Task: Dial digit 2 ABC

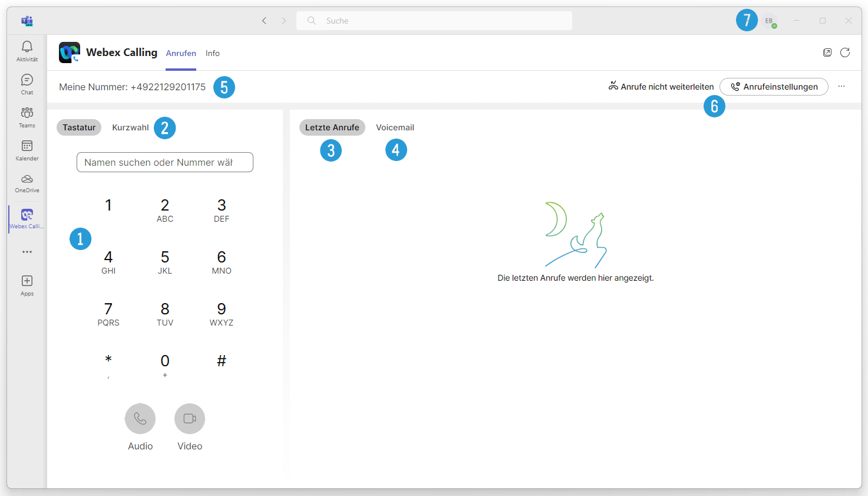Action: [165, 210]
